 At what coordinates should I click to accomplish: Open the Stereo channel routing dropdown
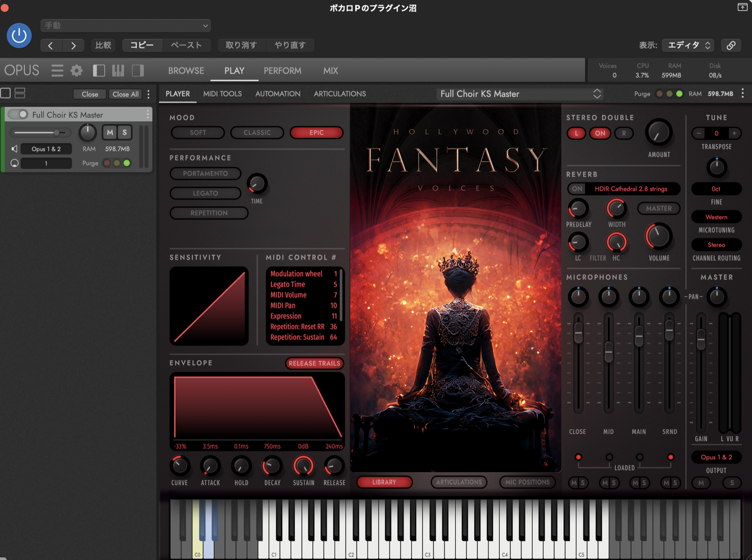point(716,245)
